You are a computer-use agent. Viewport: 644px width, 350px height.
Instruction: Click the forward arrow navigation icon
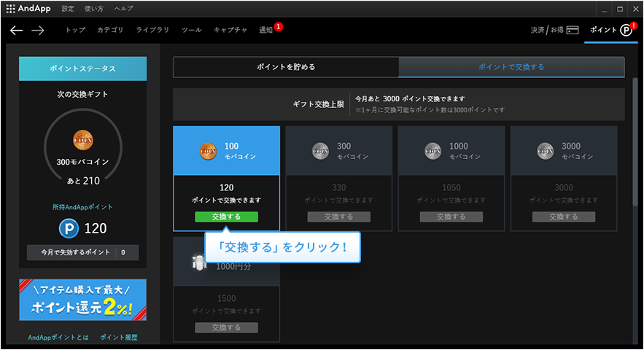click(38, 30)
